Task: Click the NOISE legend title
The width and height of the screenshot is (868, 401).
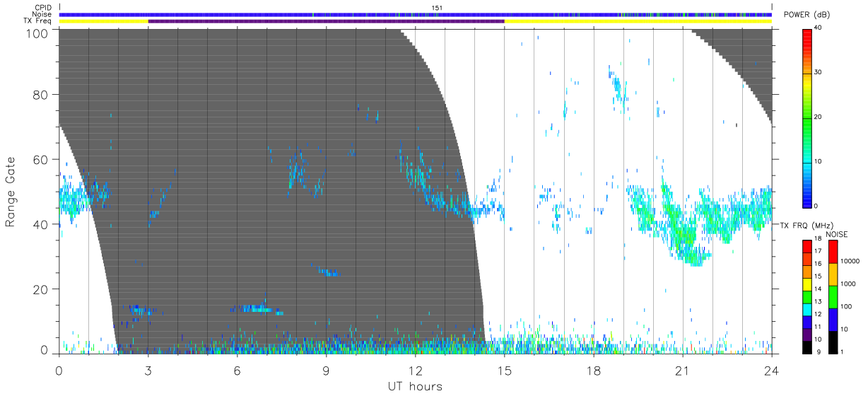Action: 838,234
